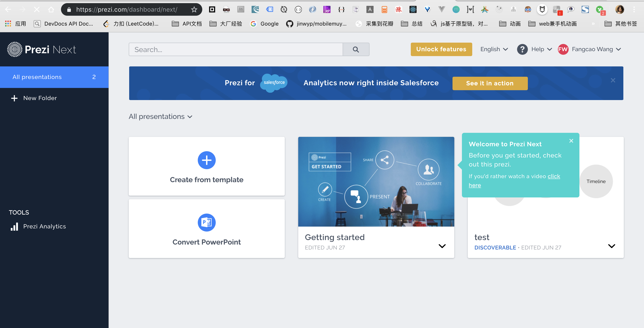644x328 pixels.
Task: Close the Welcome to Prezi Next tooltip
Action: point(571,141)
